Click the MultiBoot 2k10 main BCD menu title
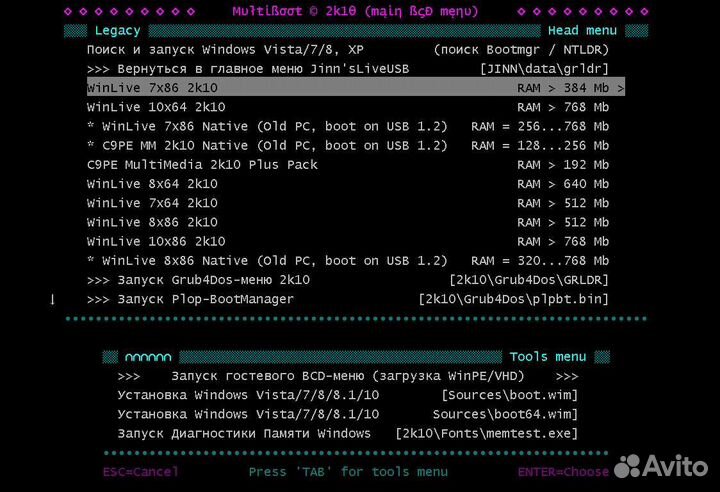 click(x=355, y=11)
